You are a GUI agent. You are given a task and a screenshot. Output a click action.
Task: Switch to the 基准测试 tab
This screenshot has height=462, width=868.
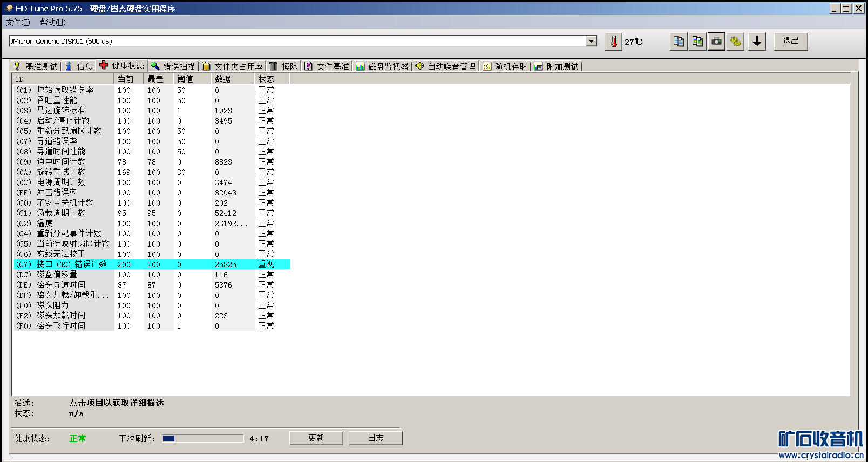(36, 66)
